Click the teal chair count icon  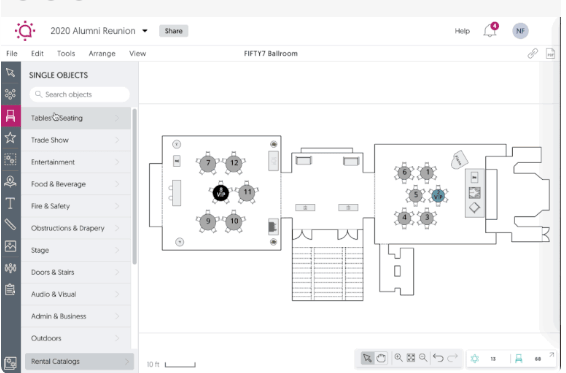pos(519,359)
